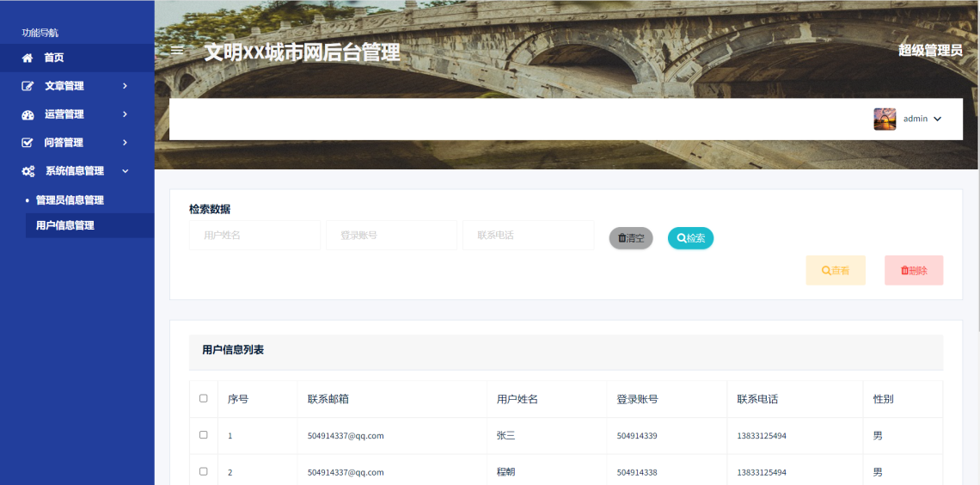Toggle the hamburger sidebar menu icon
The image size is (980, 485).
click(177, 50)
